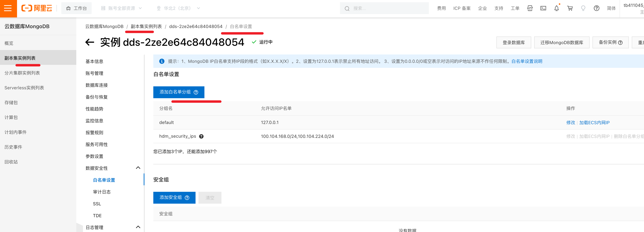Open 分片集群实例列表 in left sidebar
Screen dimensions: 644x232
[x=22, y=73]
